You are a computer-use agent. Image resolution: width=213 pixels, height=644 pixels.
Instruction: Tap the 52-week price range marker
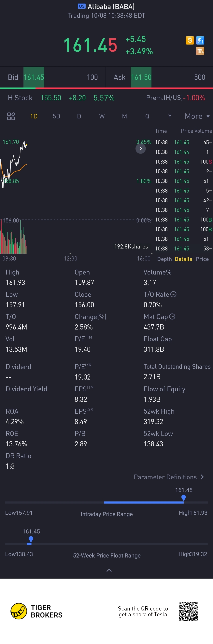click(31, 540)
